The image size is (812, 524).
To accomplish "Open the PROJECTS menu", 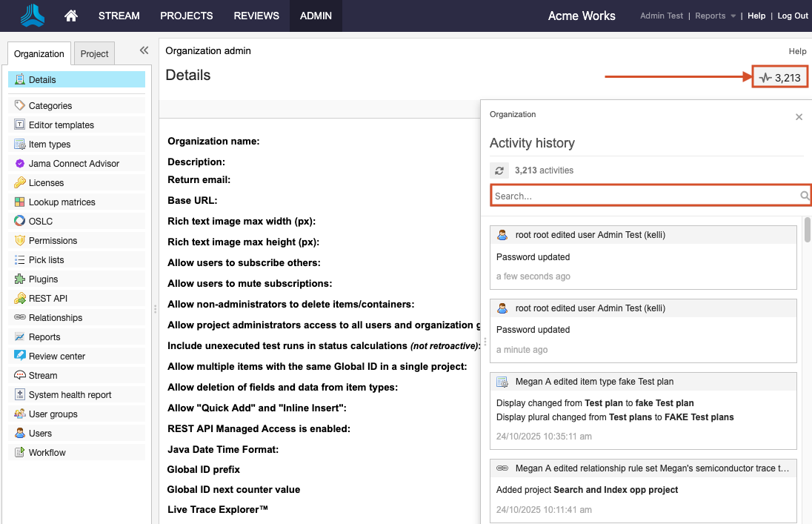I will pyautogui.click(x=186, y=15).
